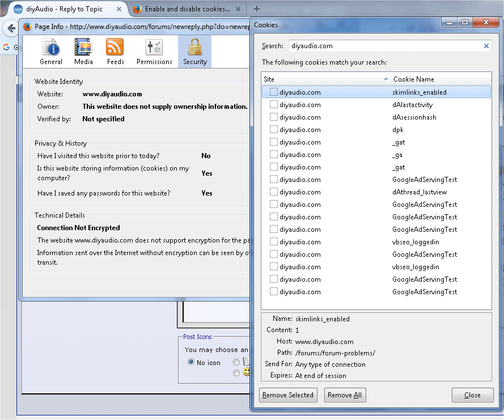Select the dAthread_lastview cookie row
The height and width of the screenshot is (420, 504).
pyautogui.click(x=376, y=192)
